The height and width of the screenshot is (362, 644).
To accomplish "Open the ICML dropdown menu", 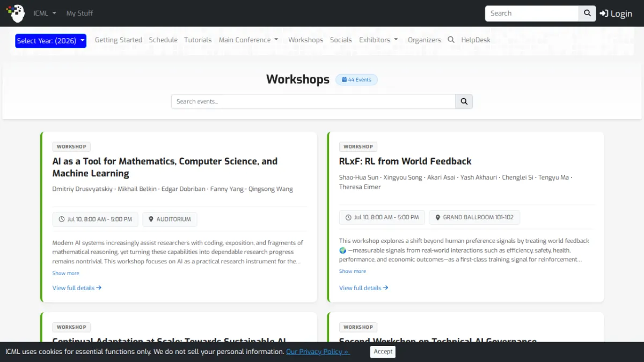I will point(45,13).
